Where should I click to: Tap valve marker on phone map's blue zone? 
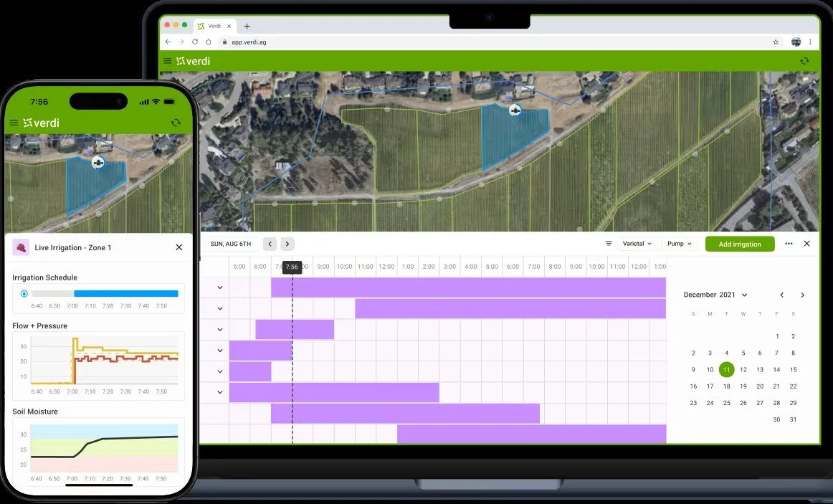click(97, 162)
